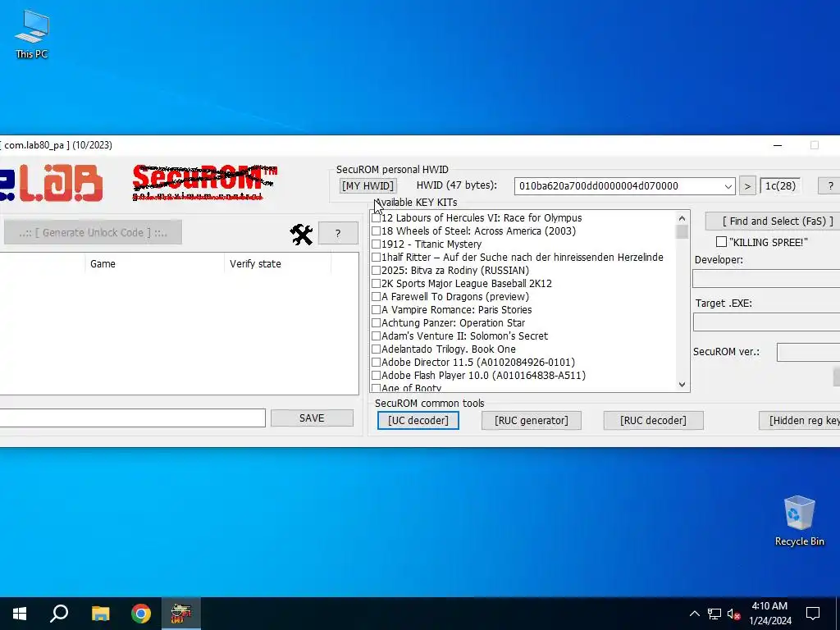Check Adobe Flash Player 10.0 key kit
This screenshot has width=840, height=630.
376,376
